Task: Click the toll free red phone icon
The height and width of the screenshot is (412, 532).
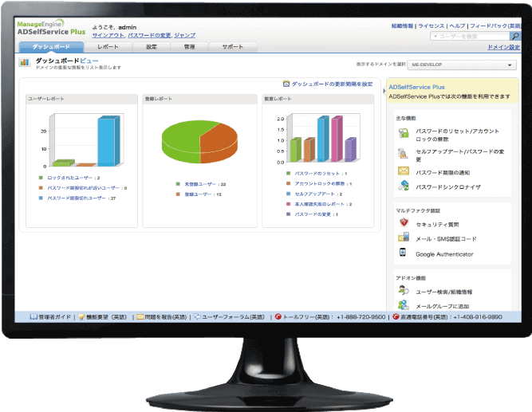Action: (278, 316)
